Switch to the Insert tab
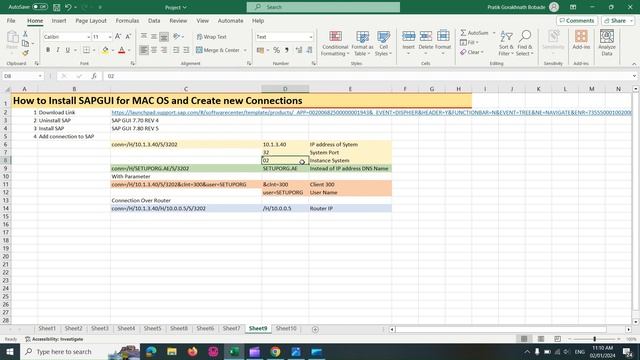The image size is (640, 360). pyautogui.click(x=59, y=20)
